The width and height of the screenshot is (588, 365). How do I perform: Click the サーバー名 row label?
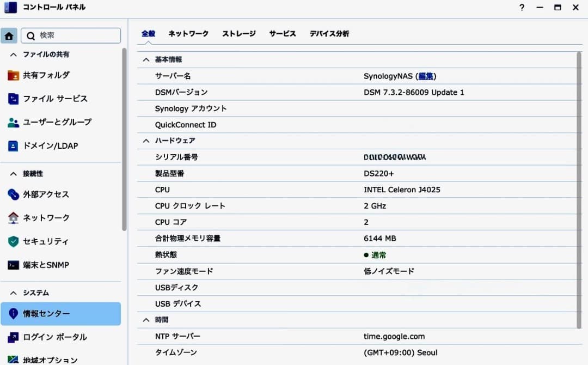(173, 76)
